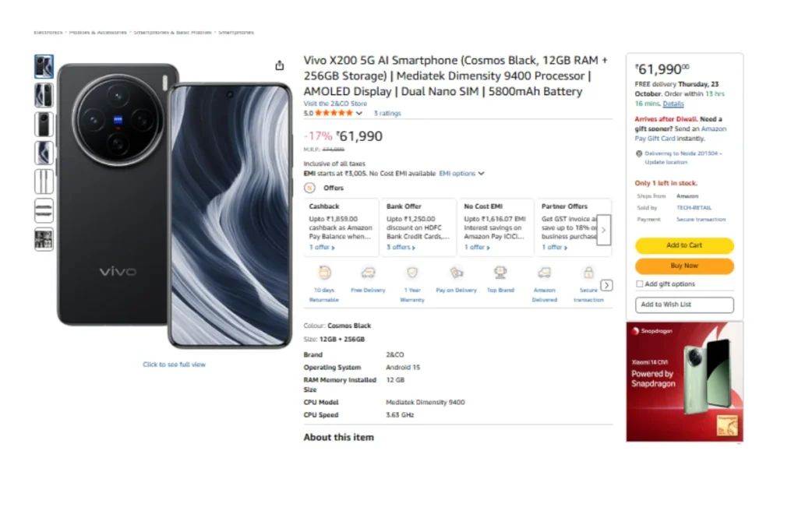
Task: Tick the Add gift options checkbox
Action: click(x=640, y=284)
